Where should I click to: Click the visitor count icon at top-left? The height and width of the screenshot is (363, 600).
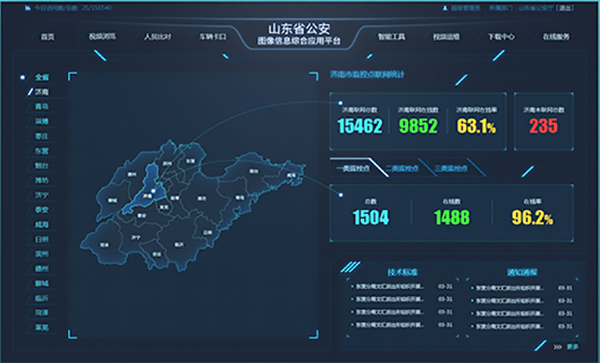(28, 8)
